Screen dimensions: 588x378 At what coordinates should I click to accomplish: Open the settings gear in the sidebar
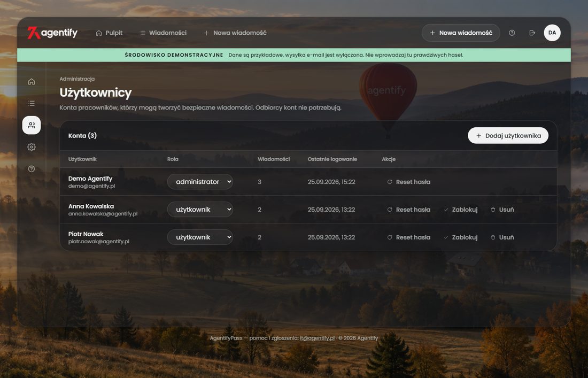[32, 147]
